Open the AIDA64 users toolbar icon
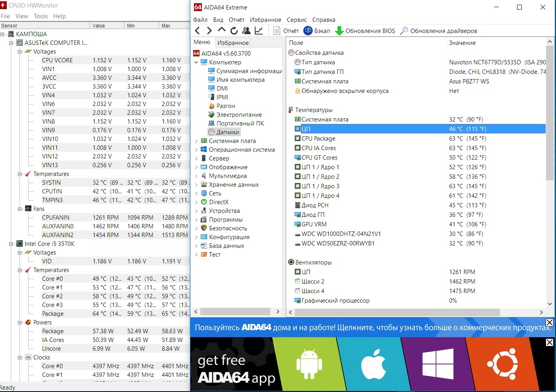Screen dimensions: 556x392 pos(246,31)
